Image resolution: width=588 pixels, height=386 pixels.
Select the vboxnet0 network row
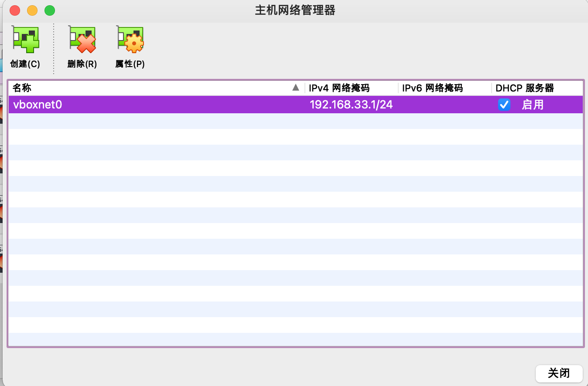tap(296, 105)
